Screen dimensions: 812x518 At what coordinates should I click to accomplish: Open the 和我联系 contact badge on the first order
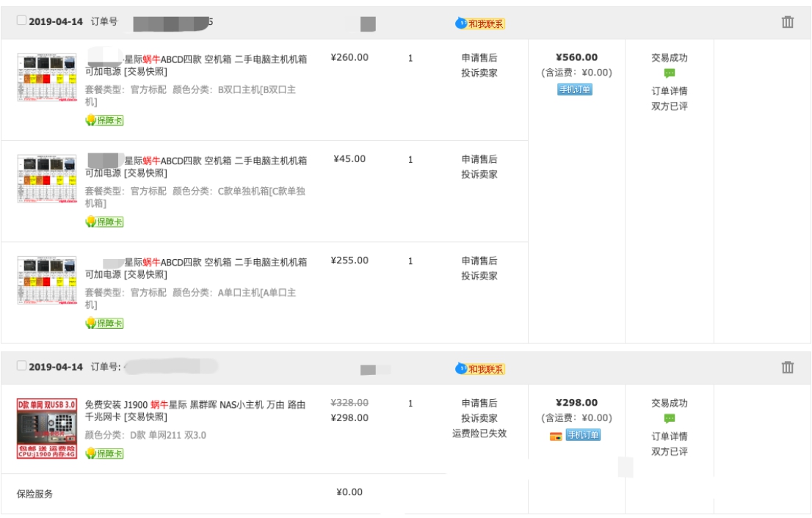(x=481, y=23)
